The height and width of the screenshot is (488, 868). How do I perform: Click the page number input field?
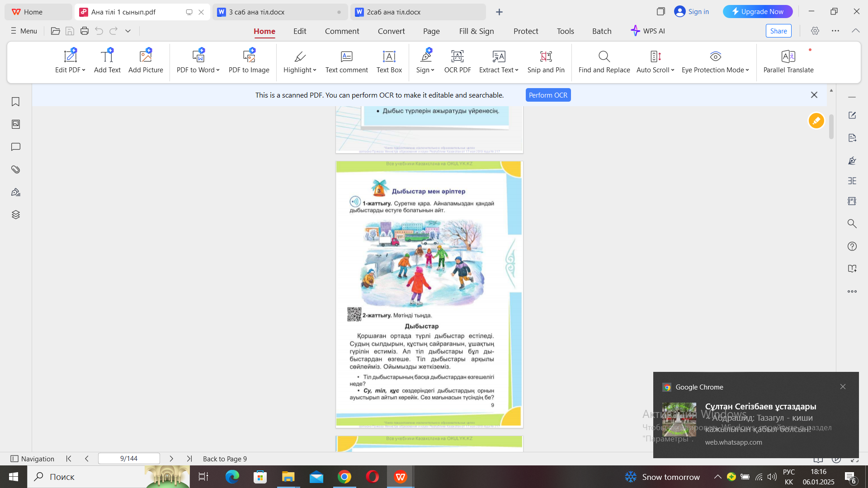129,459
